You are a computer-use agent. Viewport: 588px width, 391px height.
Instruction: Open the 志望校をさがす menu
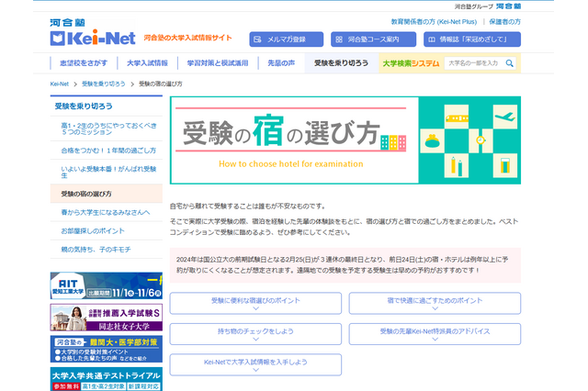pyautogui.click(x=84, y=63)
